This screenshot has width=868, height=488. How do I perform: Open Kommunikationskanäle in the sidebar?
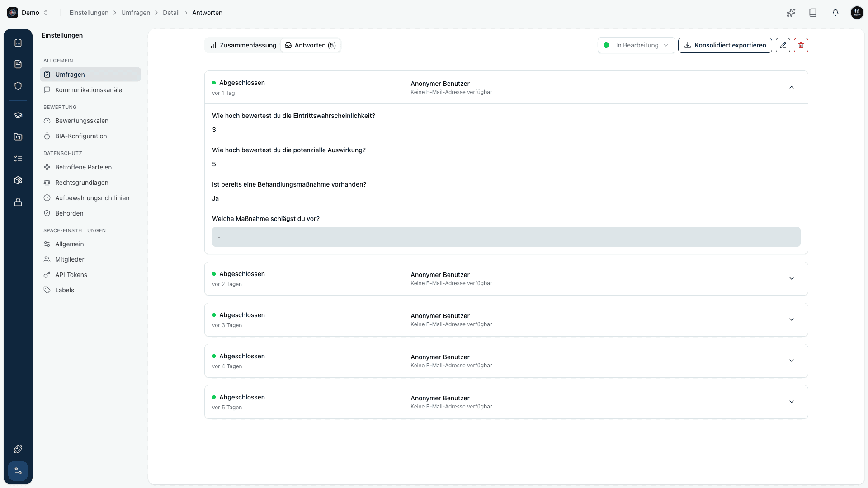pos(90,90)
